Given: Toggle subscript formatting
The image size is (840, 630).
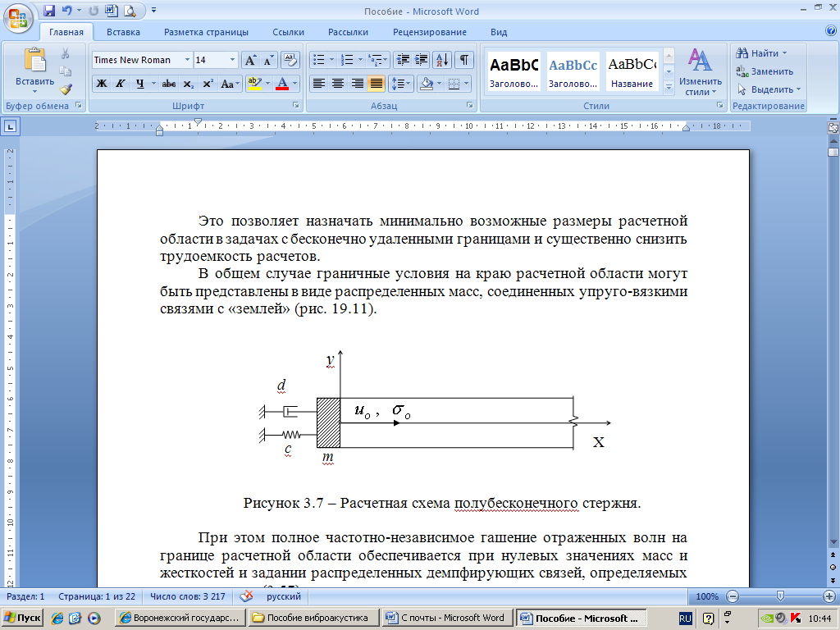Looking at the screenshot, I should click(189, 84).
